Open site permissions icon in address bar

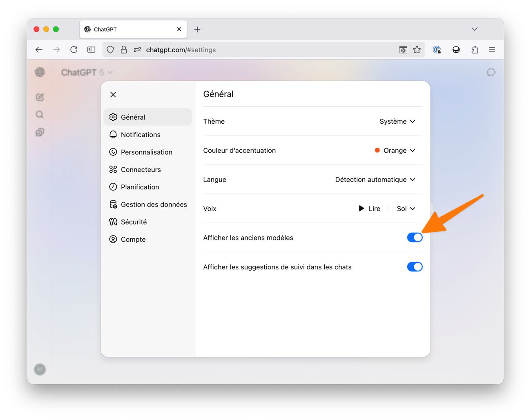[x=137, y=50]
